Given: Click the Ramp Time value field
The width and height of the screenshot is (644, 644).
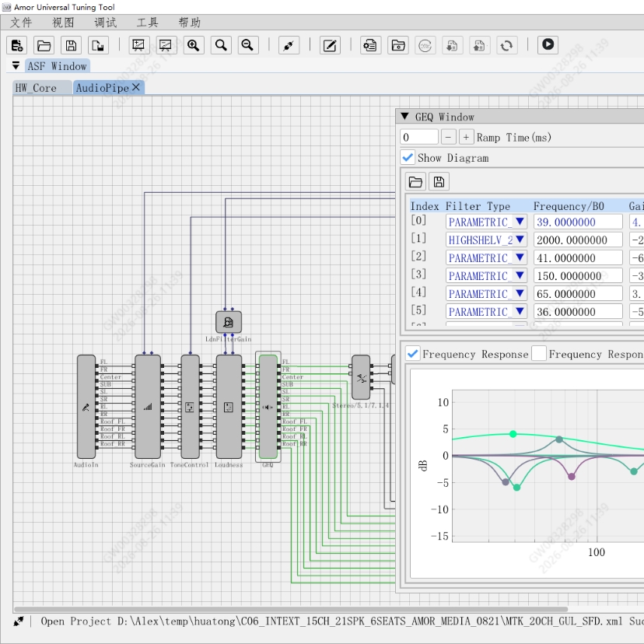Looking at the screenshot, I should [x=419, y=137].
